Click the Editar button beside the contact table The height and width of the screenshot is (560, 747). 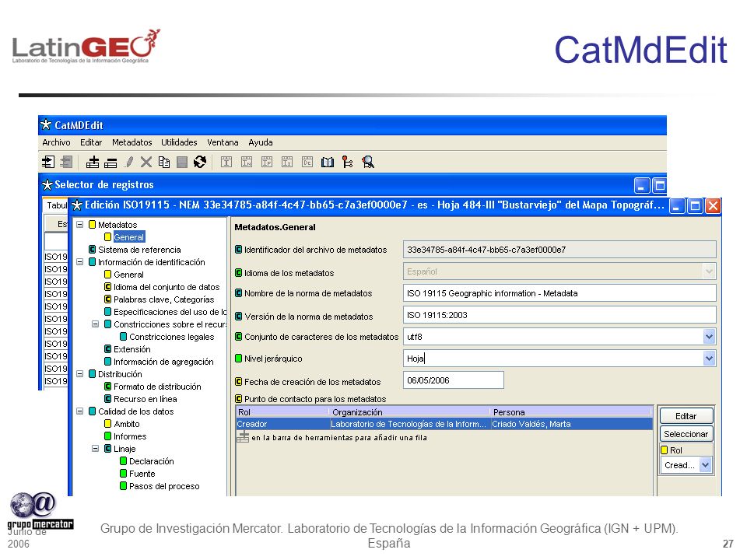(x=686, y=416)
